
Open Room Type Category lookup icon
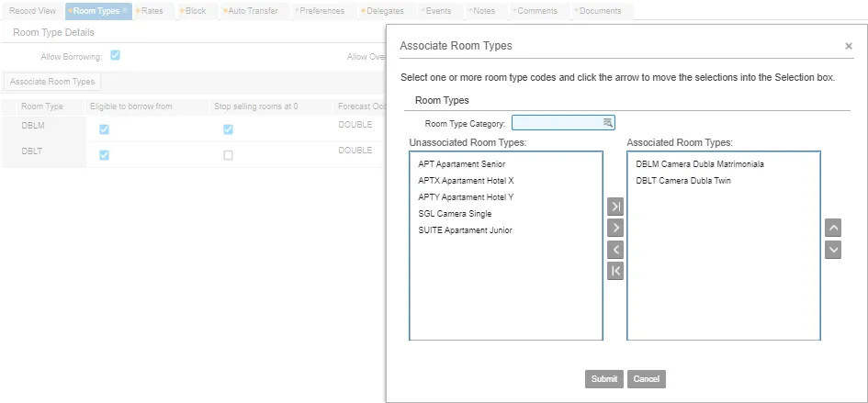click(x=607, y=123)
